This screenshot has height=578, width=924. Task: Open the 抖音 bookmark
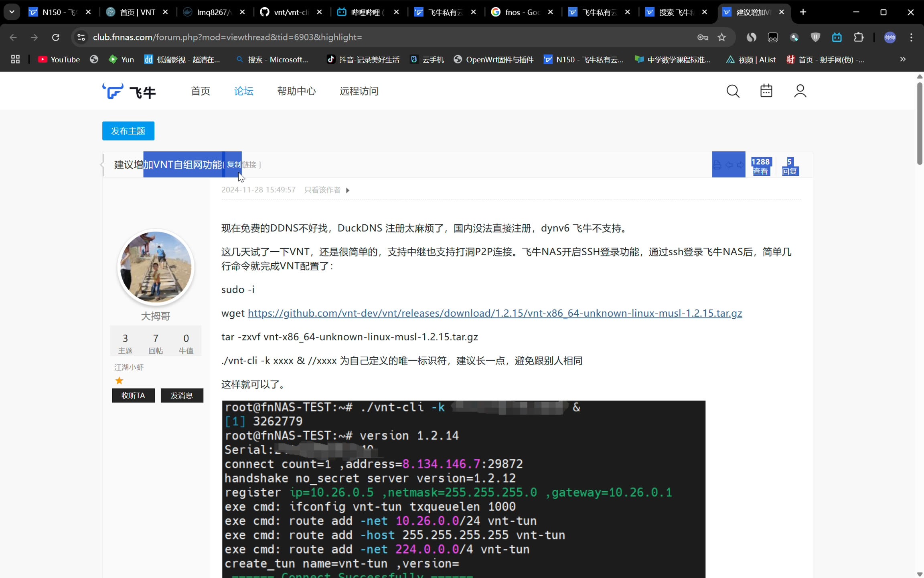(x=363, y=59)
